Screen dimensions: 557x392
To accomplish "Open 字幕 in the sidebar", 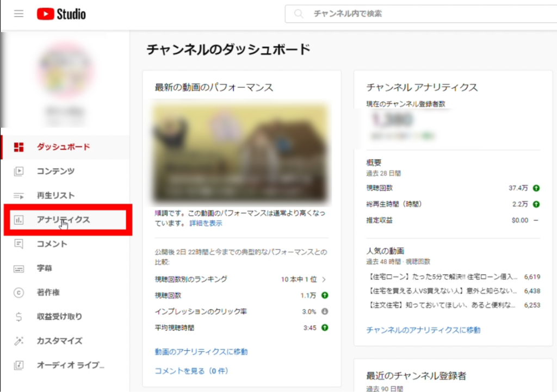I will pyautogui.click(x=65, y=269).
